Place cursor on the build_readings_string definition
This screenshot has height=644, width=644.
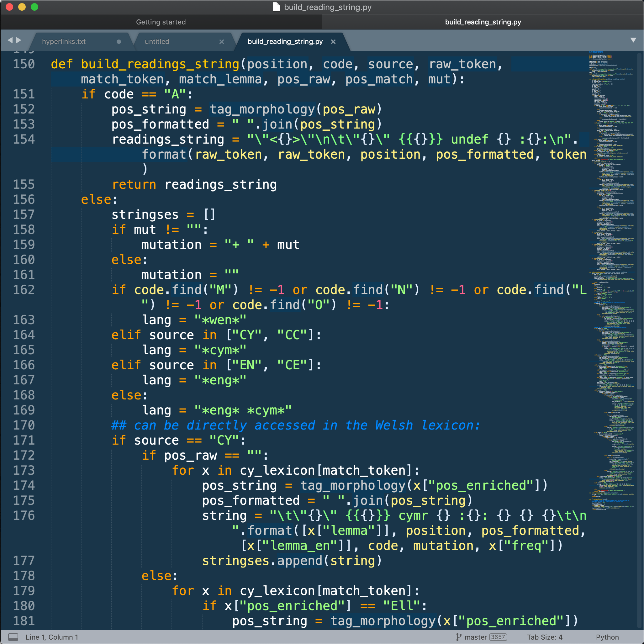point(160,64)
